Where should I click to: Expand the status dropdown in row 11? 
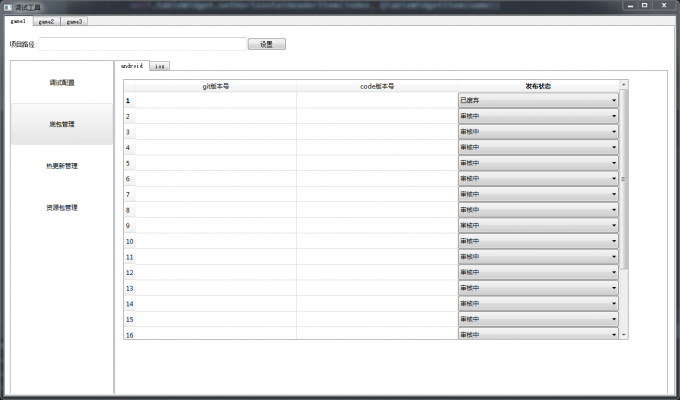538,256
